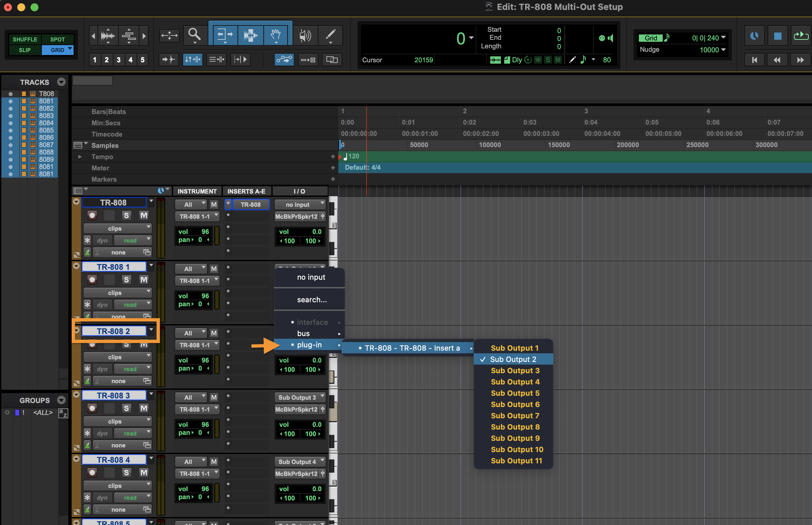Viewport: 812px width, 525px height.
Task: Open the TR-808 plug-in insert
Action: (x=251, y=204)
